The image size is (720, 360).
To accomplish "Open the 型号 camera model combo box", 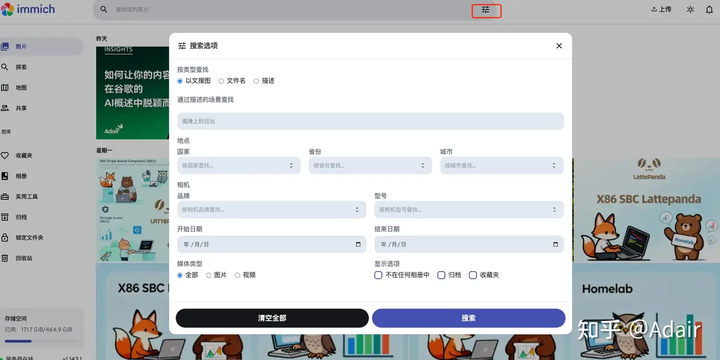I will tap(469, 209).
